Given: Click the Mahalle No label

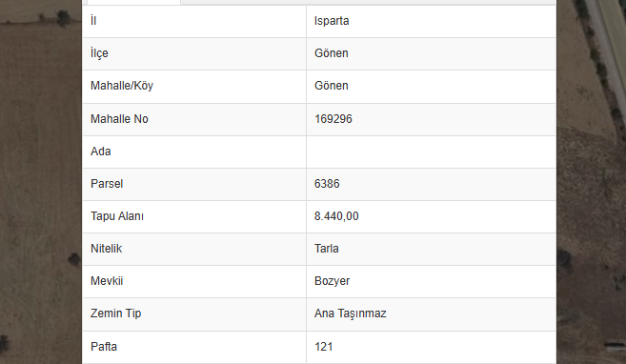Looking at the screenshot, I should point(119,119).
